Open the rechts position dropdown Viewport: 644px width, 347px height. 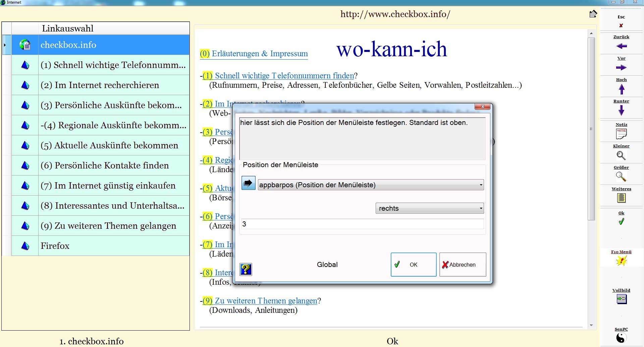point(429,208)
